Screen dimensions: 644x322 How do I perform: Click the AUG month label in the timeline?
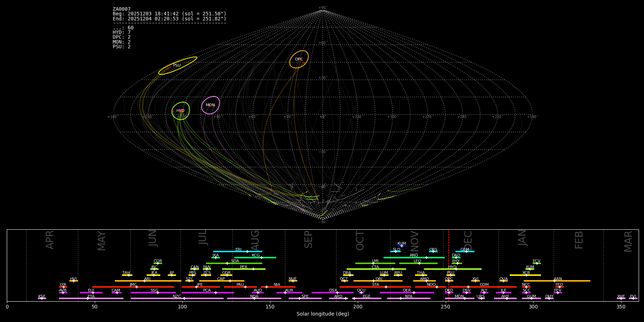pos(255,240)
